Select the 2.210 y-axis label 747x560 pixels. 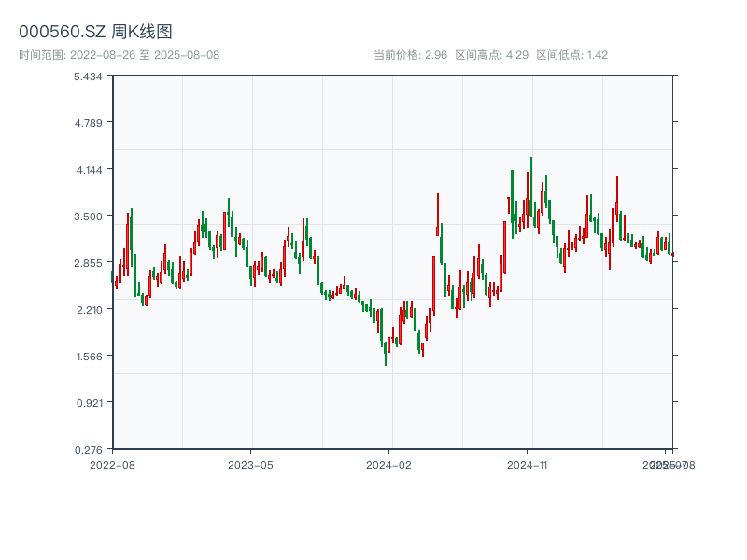click(89, 310)
